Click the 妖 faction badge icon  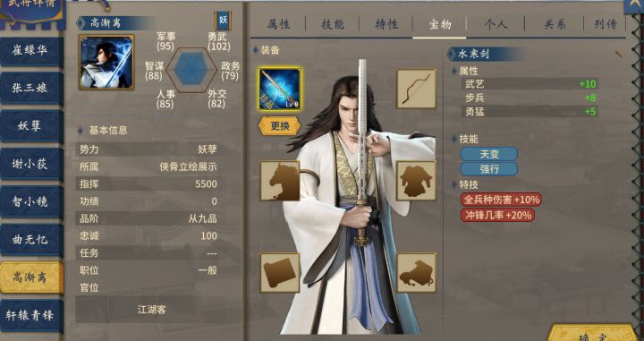click(x=223, y=20)
